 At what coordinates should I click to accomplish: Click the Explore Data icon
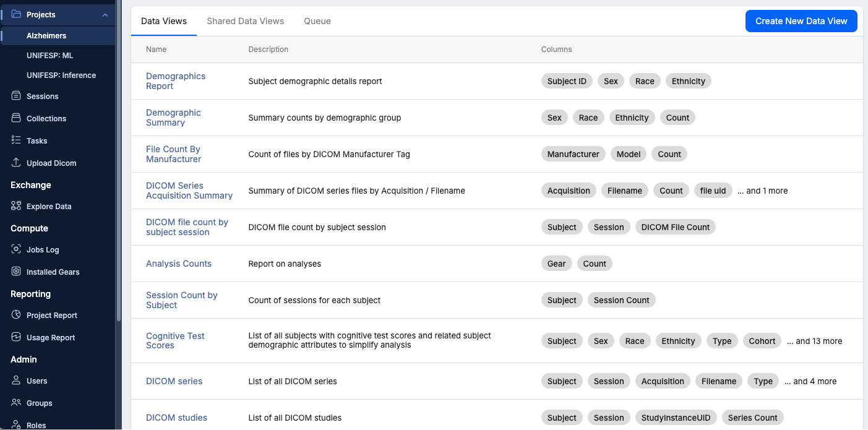(x=16, y=206)
